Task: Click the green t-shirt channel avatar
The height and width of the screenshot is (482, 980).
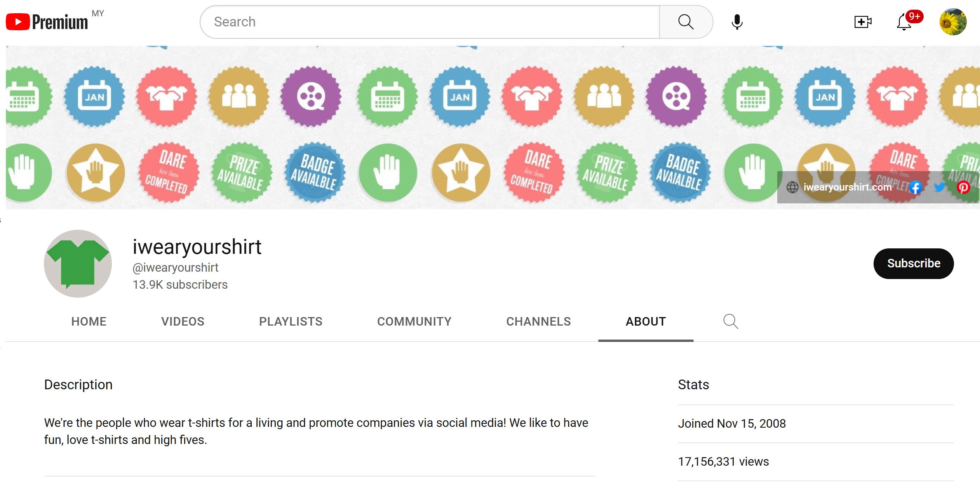Action: click(x=78, y=264)
